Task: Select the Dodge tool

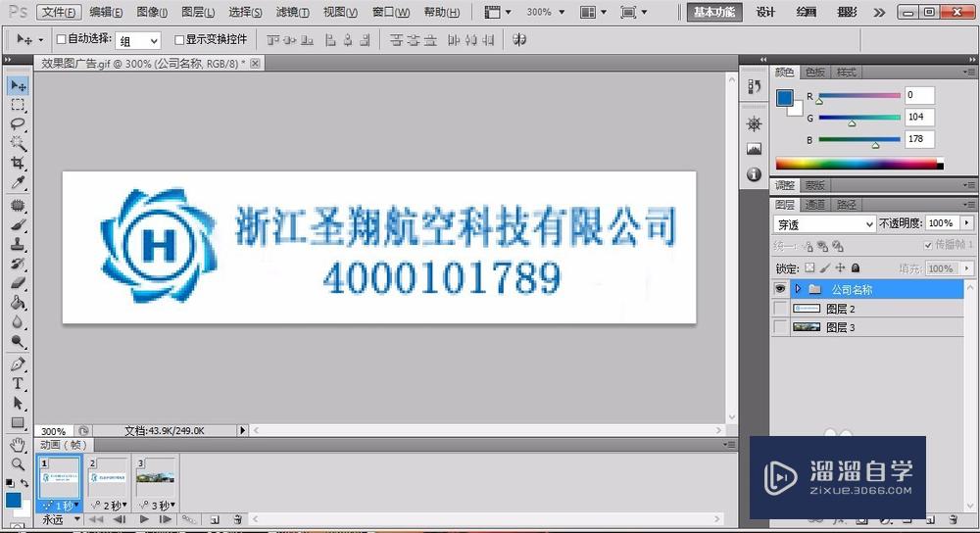Action: (x=18, y=341)
